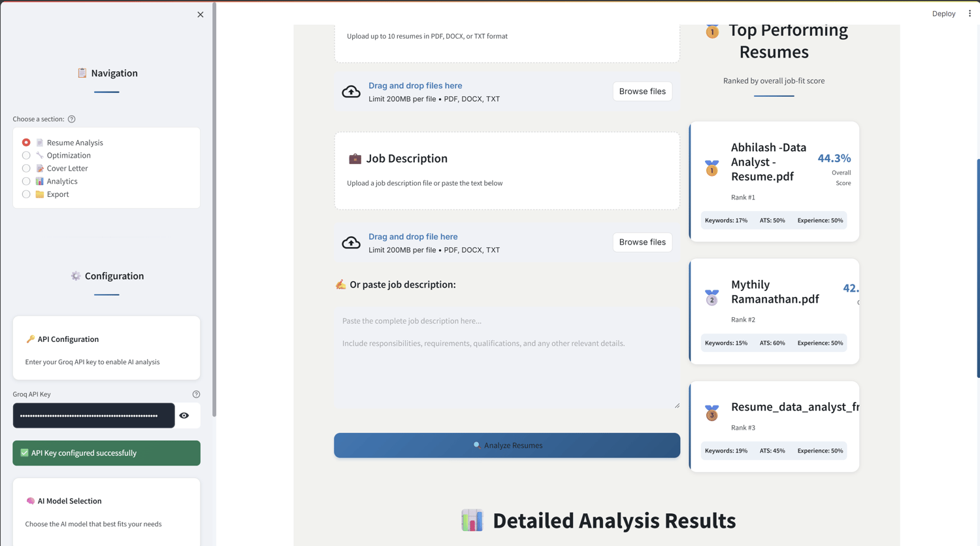This screenshot has height=546, width=980.
Task: Click "Upload a job description file" helper text
Action: tap(425, 183)
